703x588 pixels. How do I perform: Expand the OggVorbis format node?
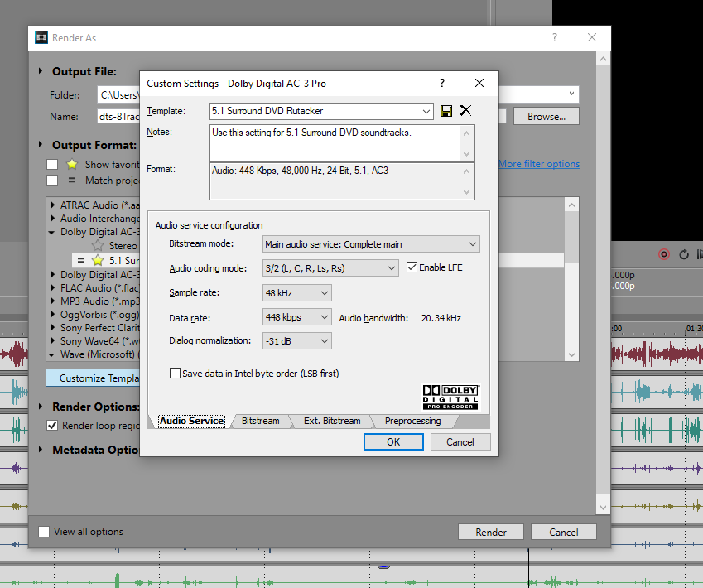(x=52, y=315)
